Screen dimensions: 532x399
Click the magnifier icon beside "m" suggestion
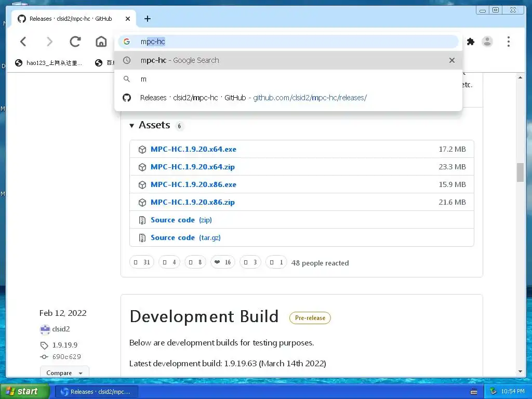[127, 79]
